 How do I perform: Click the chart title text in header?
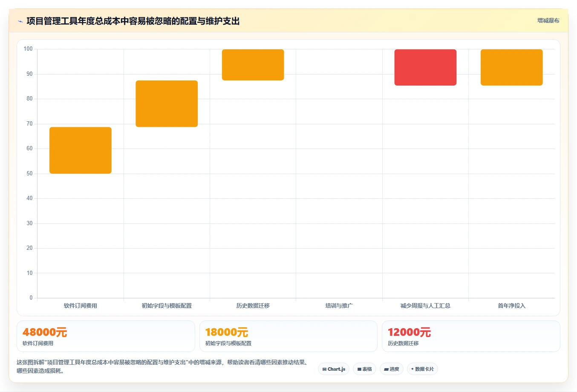point(133,21)
